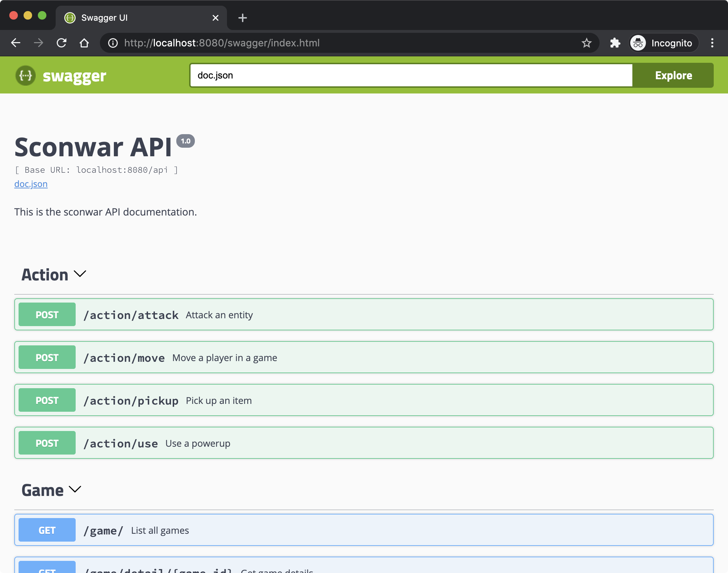Click the doc.json URL input field

pyautogui.click(x=410, y=76)
